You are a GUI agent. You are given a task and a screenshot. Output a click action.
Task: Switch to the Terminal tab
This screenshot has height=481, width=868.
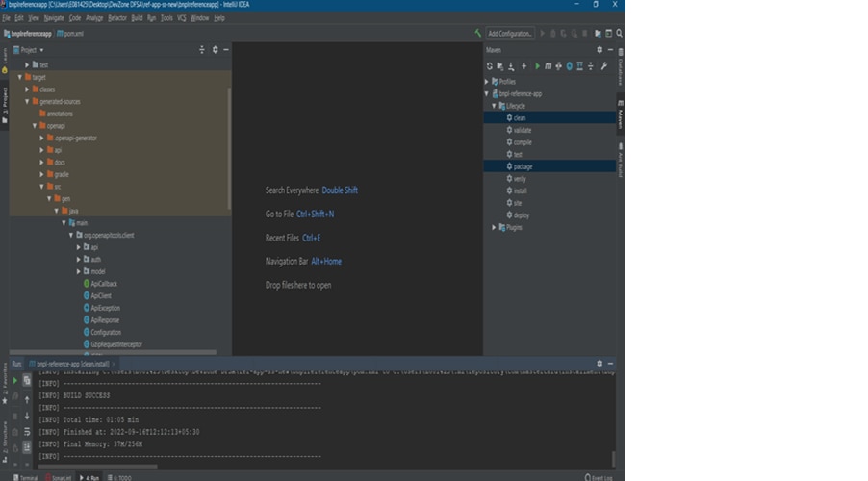(x=26, y=477)
